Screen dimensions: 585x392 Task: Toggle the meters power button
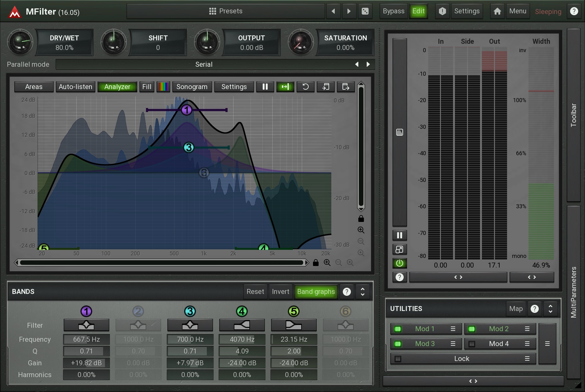tap(400, 263)
